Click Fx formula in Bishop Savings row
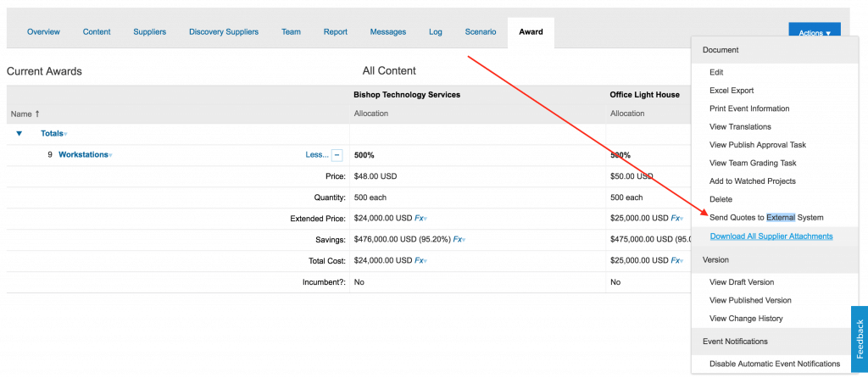The width and height of the screenshot is (868, 378). (x=459, y=239)
